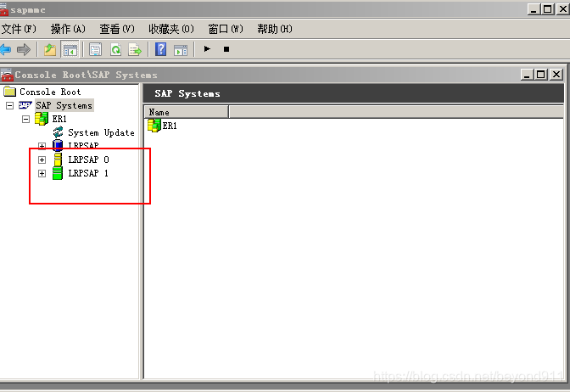570x392 pixels.
Task: Collapse the ER1 tree node
Action: 25,119
